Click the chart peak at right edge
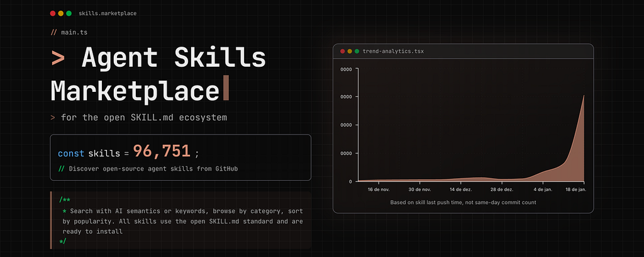The image size is (644, 257). (x=584, y=97)
